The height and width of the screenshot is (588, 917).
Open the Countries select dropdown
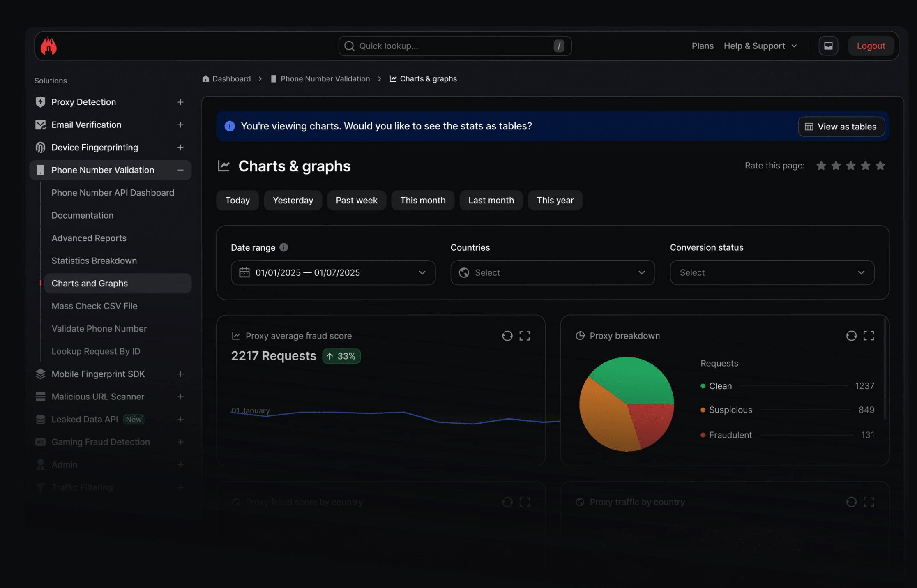553,272
